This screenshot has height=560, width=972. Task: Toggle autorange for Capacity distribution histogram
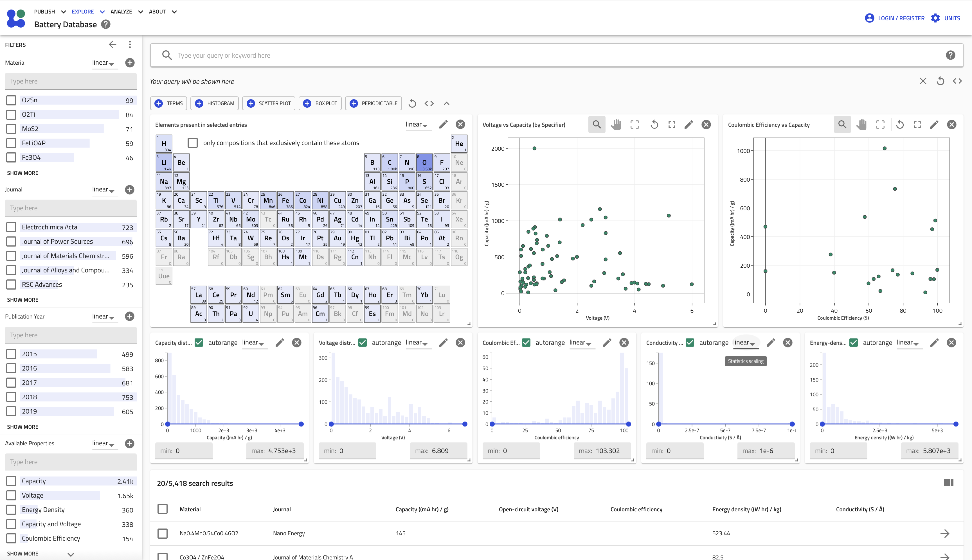coord(199,342)
